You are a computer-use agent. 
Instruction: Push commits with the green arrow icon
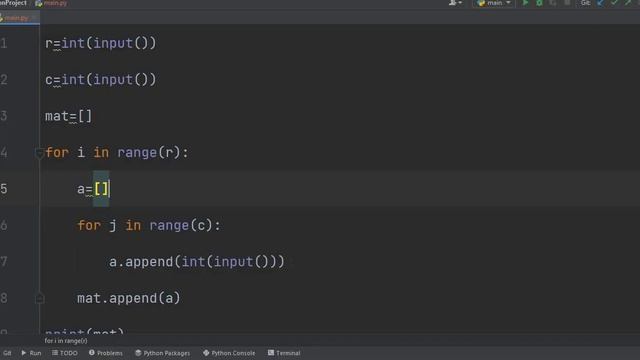pos(628,3)
